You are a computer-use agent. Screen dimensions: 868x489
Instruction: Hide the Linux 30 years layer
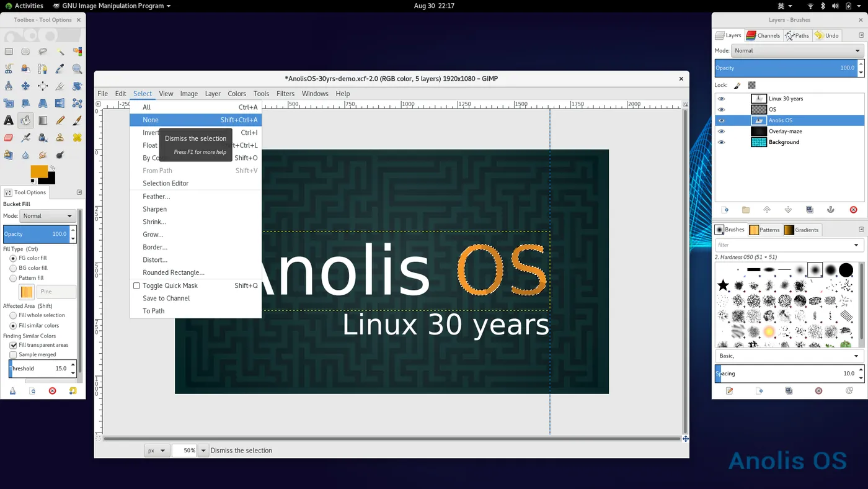[721, 99]
